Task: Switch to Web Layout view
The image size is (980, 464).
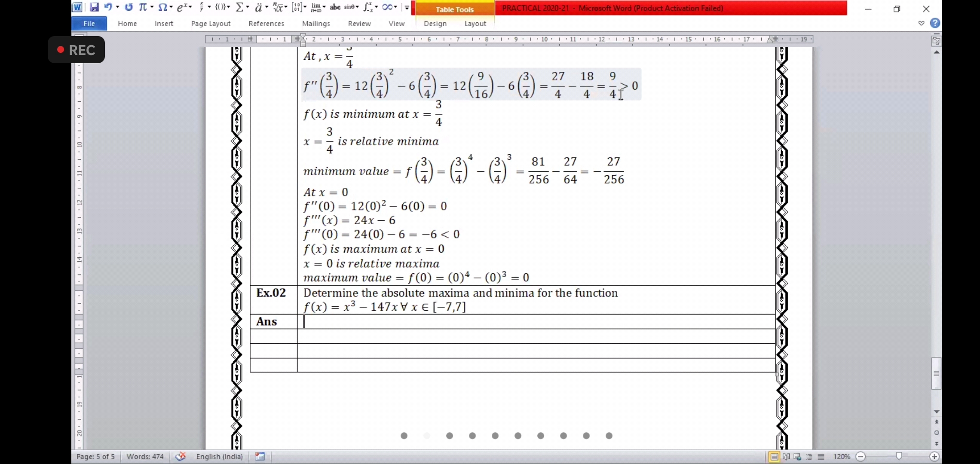Action: 798,457
